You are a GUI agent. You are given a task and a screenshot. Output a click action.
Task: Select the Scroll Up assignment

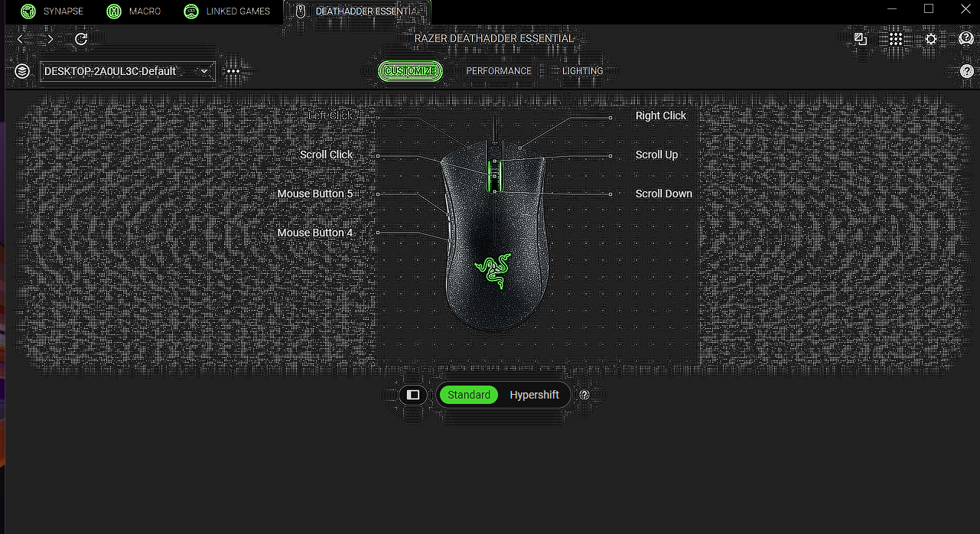[x=656, y=155]
